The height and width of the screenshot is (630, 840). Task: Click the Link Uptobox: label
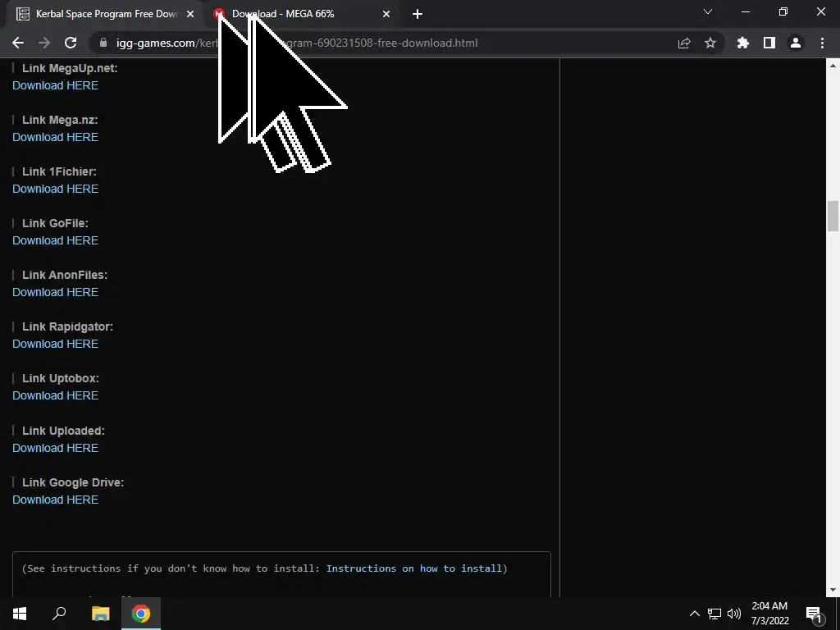pyautogui.click(x=61, y=378)
